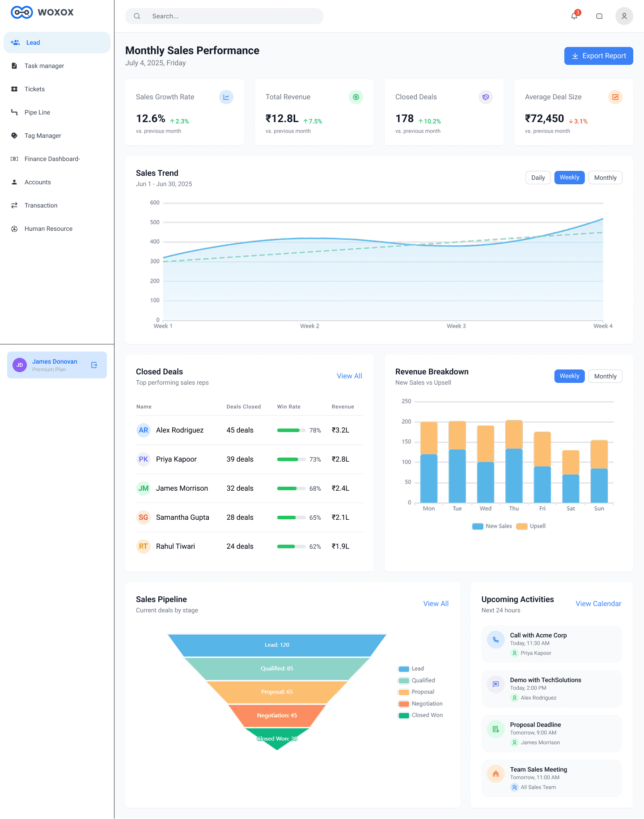
Task: Click the Export Report button
Action: pyautogui.click(x=598, y=56)
